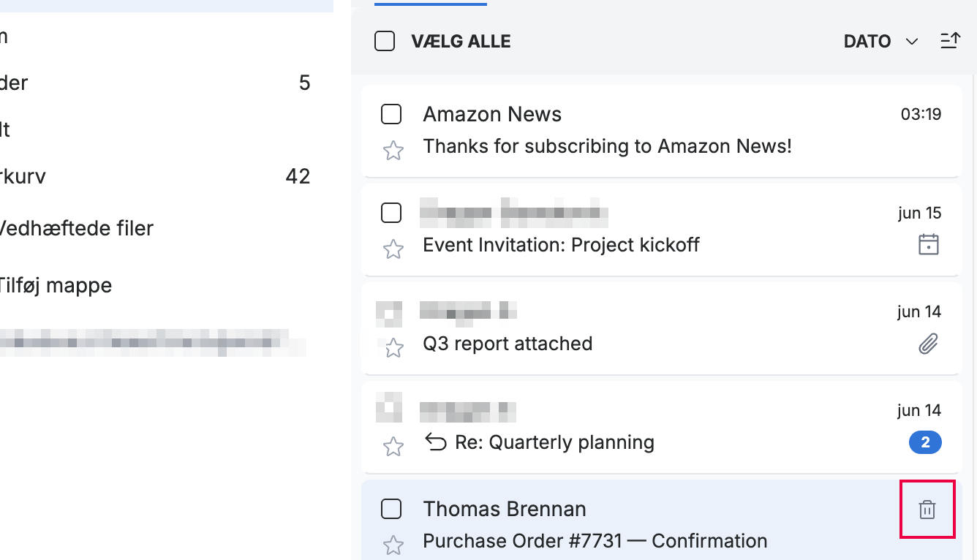
Task: Star the Purchase Order #7731 email
Action: tap(393, 545)
